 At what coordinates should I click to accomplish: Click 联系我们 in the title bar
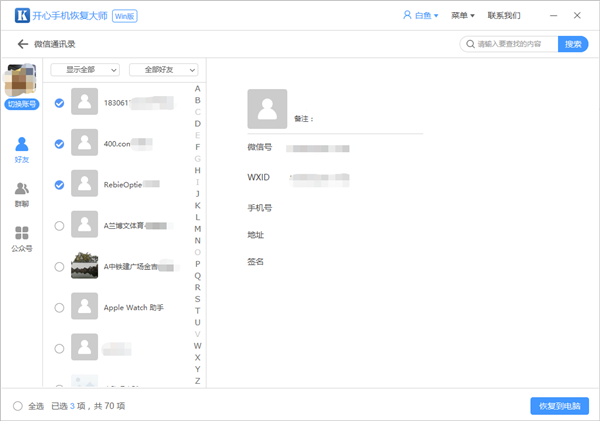[x=504, y=15]
